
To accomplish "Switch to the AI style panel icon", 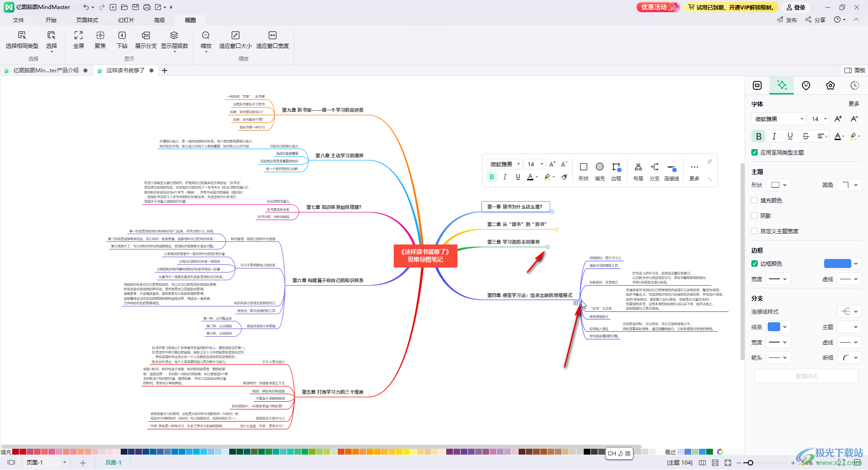I will pos(782,85).
